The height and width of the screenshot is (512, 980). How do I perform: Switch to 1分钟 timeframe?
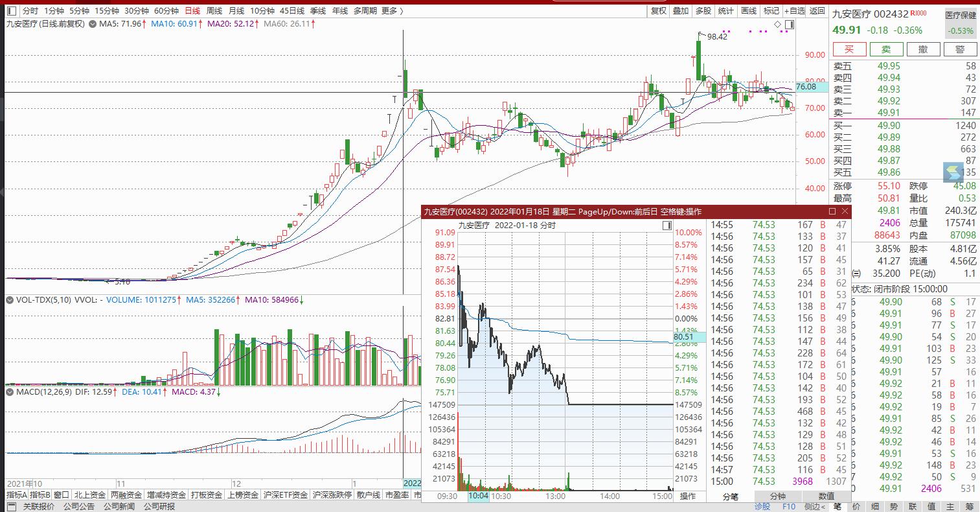click(x=54, y=11)
